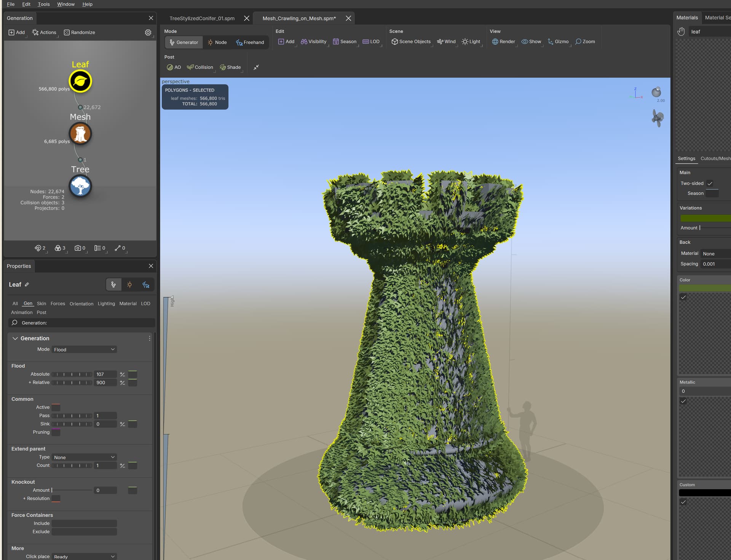Collapse the Generation section in Properties
The width and height of the screenshot is (731, 560).
[x=15, y=338]
